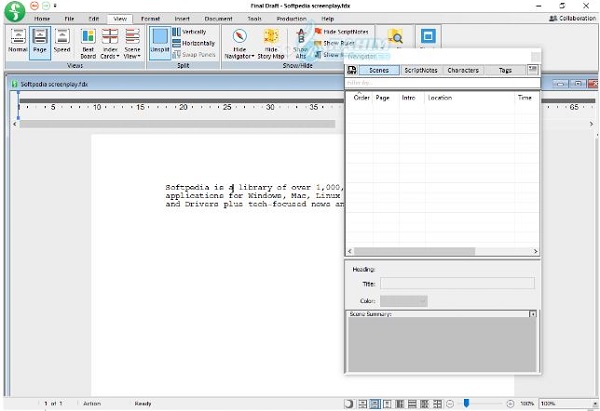Click Swap Panes in Split group
600x411 pixels.
[x=194, y=55]
